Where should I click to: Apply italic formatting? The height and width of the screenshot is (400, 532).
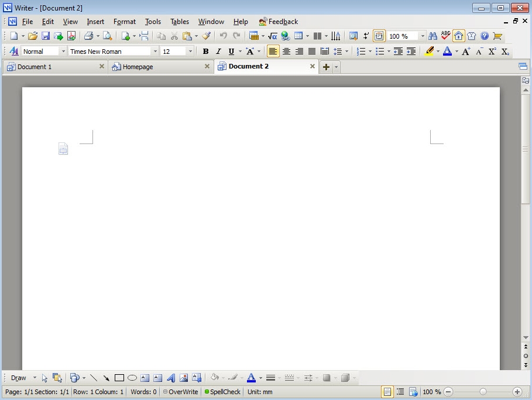coord(218,52)
